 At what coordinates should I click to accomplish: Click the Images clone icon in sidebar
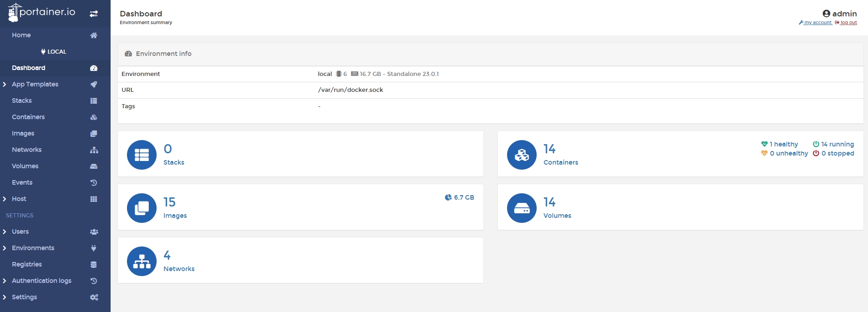pos(94,134)
